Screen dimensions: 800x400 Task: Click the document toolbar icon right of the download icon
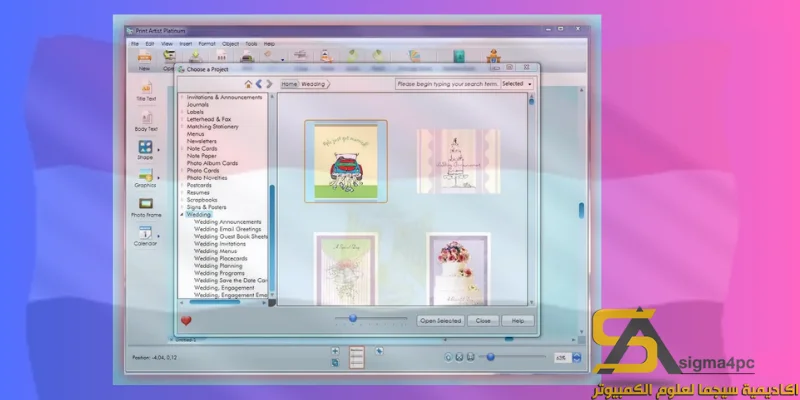pos(221,56)
